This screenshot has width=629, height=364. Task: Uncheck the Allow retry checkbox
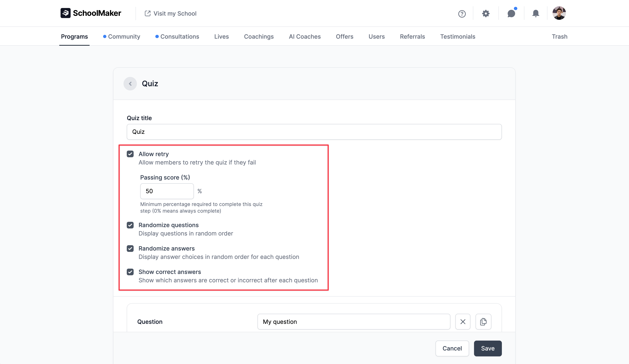[x=130, y=154]
